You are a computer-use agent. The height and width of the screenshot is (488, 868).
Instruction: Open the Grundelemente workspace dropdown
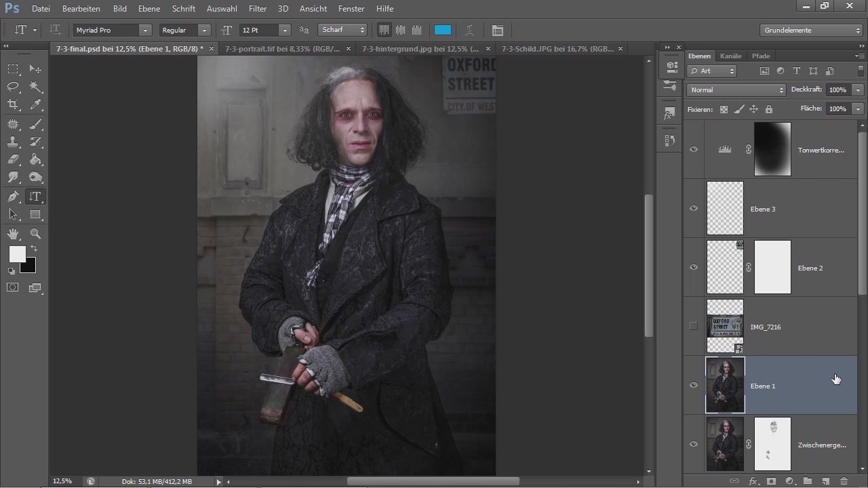(811, 30)
